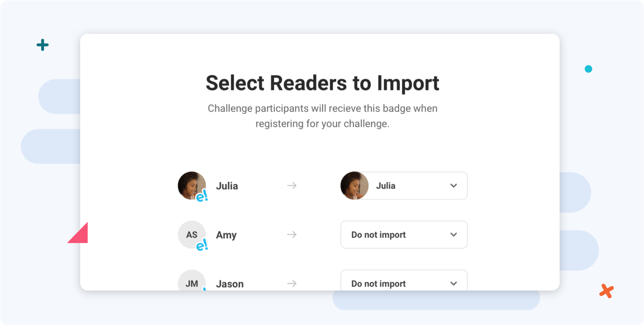Click the Amy reader name

[x=226, y=235]
